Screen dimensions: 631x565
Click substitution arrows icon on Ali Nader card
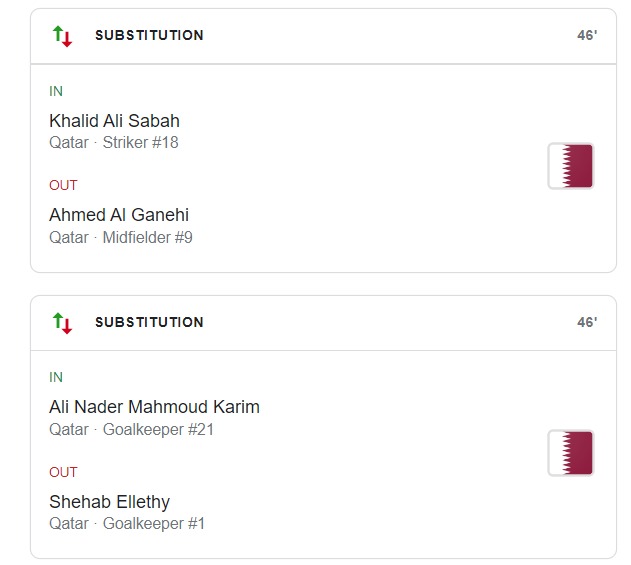coord(62,323)
